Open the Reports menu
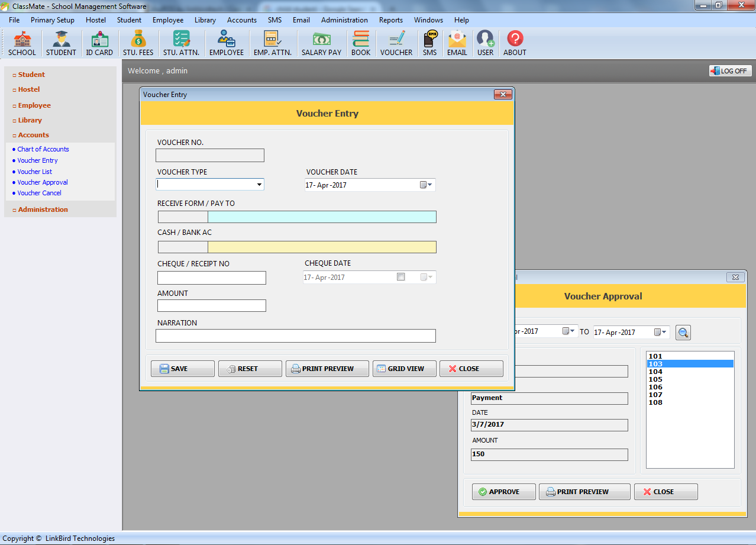The height and width of the screenshot is (545, 756). (390, 20)
